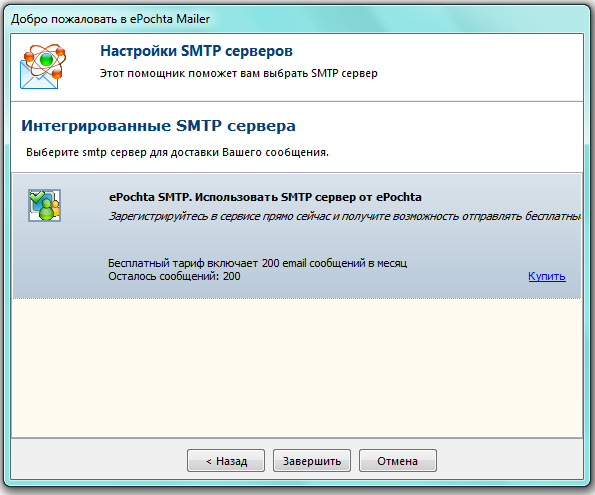The height and width of the screenshot is (495, 595).
Task: Click the gray footer area right of Отмена
Action: tap(510, 459)
